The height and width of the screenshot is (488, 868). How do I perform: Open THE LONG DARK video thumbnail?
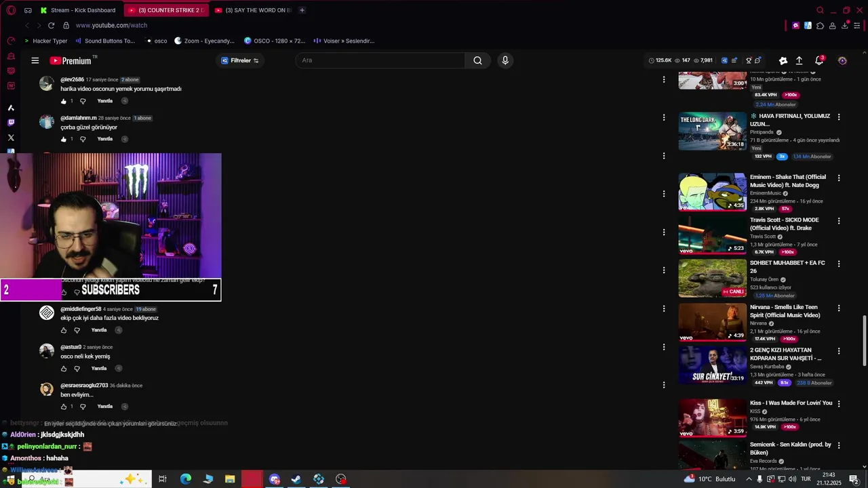(x=713, y=131)
